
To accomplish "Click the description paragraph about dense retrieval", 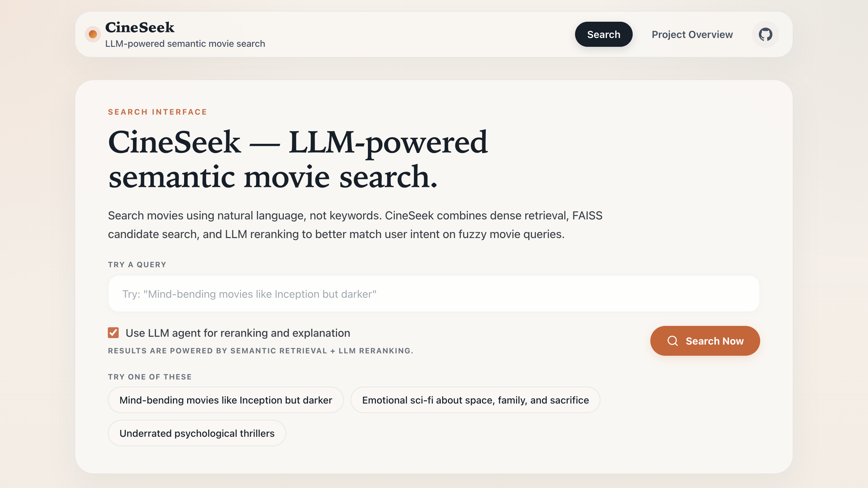I will [x=355, y=225].
